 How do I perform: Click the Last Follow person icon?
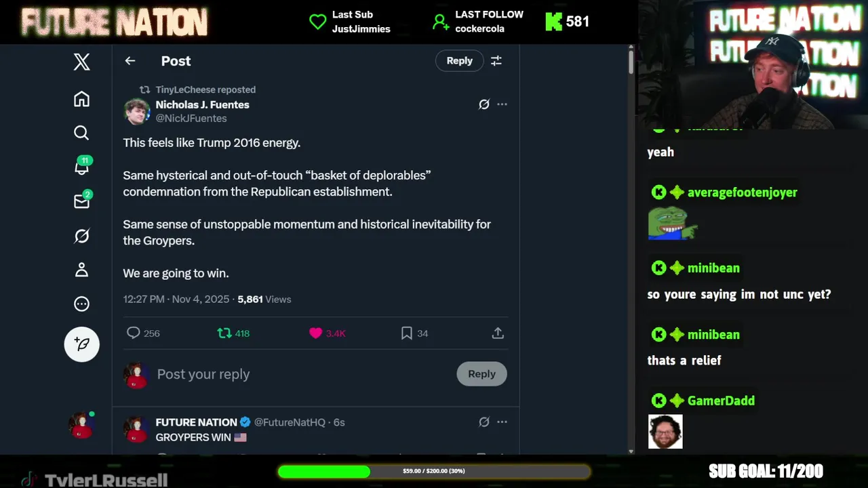(x=441, y=22)
